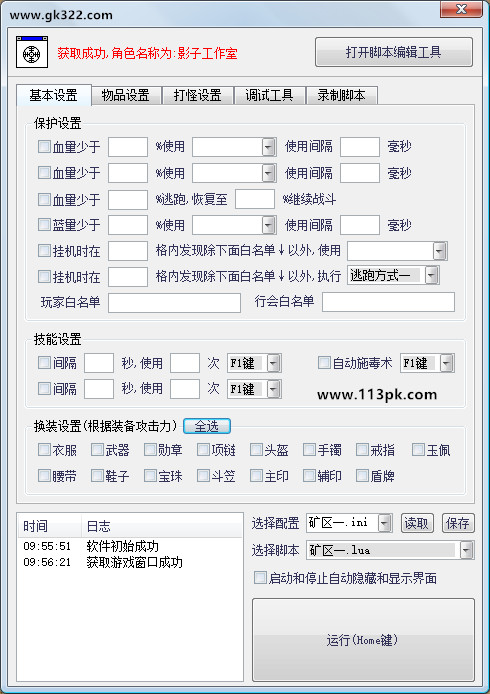Image resolution: width=490 pixels, height=694 pixels.
Task: Check the 主印 equipment checkbox
Action: 256,476
